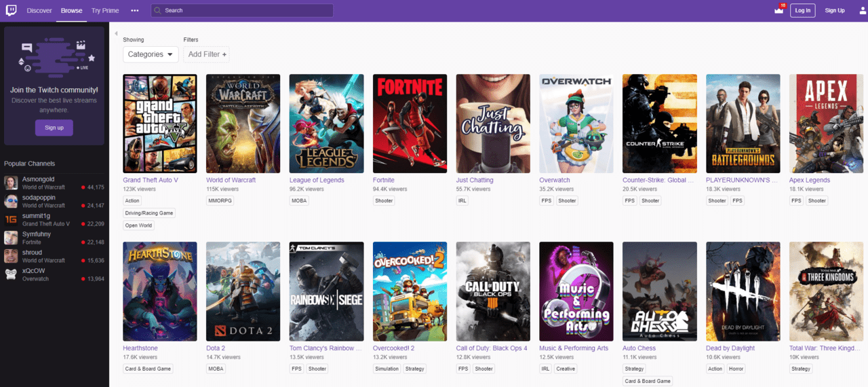Click the MMORPG tag

click(219, 201)
